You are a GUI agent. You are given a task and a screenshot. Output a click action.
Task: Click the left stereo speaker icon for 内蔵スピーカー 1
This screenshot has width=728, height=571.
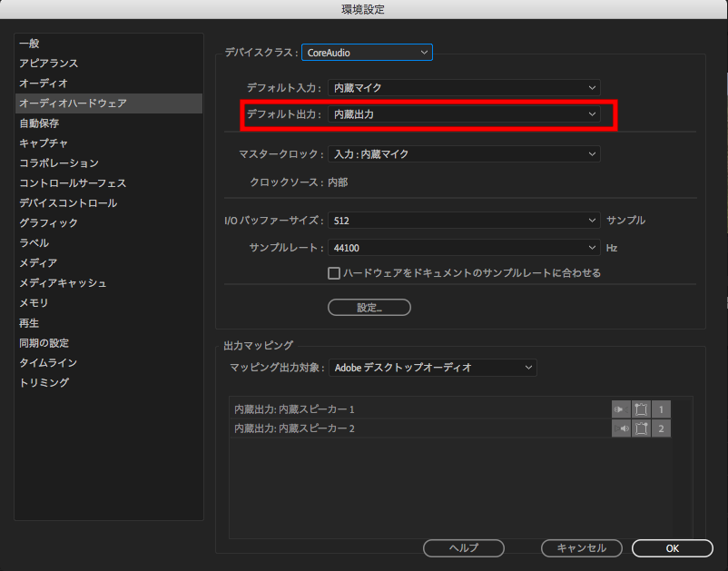tap(621, 409)
